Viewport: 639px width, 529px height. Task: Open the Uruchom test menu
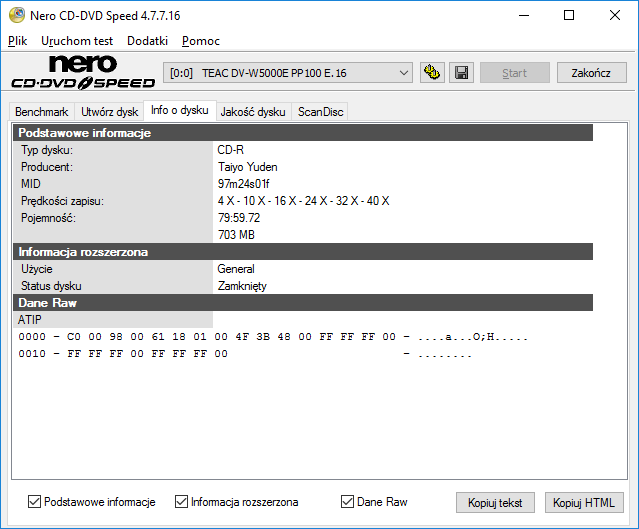click(x=77, y=41)
